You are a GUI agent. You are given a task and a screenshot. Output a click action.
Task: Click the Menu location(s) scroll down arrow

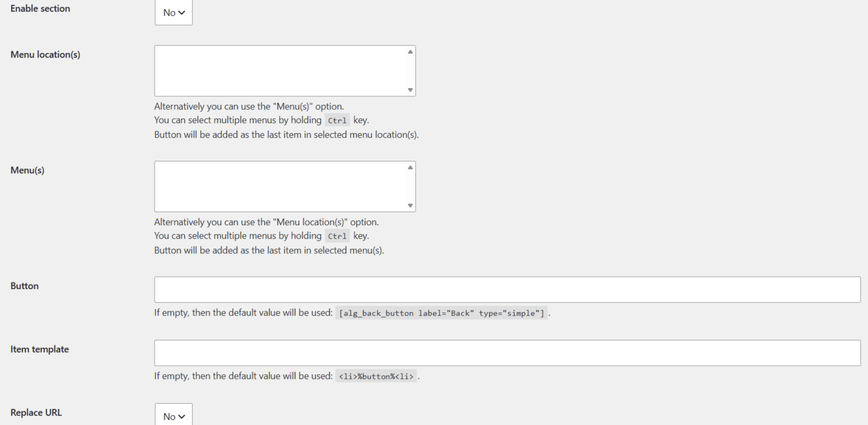tap(410, 90)
